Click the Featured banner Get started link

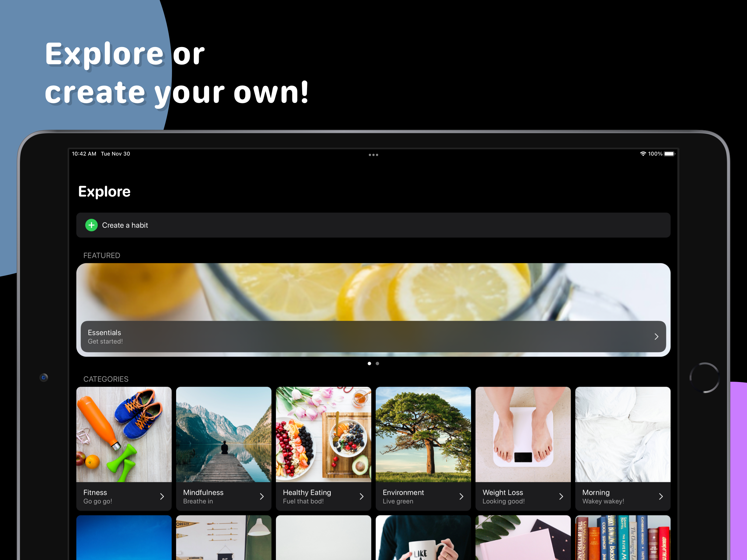pos(373,336)
